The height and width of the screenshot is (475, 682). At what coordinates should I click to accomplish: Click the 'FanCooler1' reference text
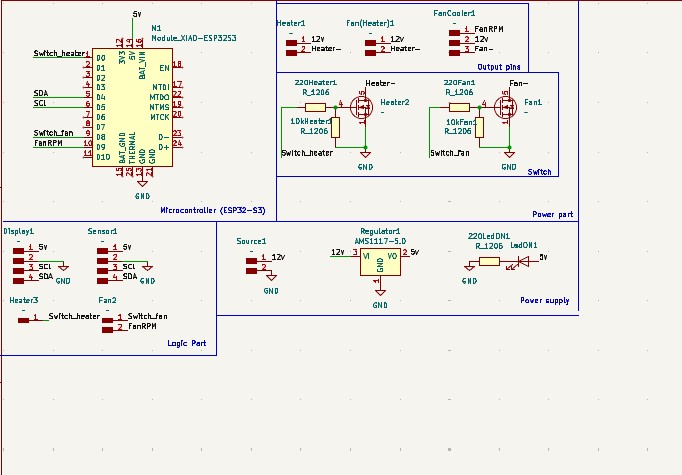[x=454, y=13]
